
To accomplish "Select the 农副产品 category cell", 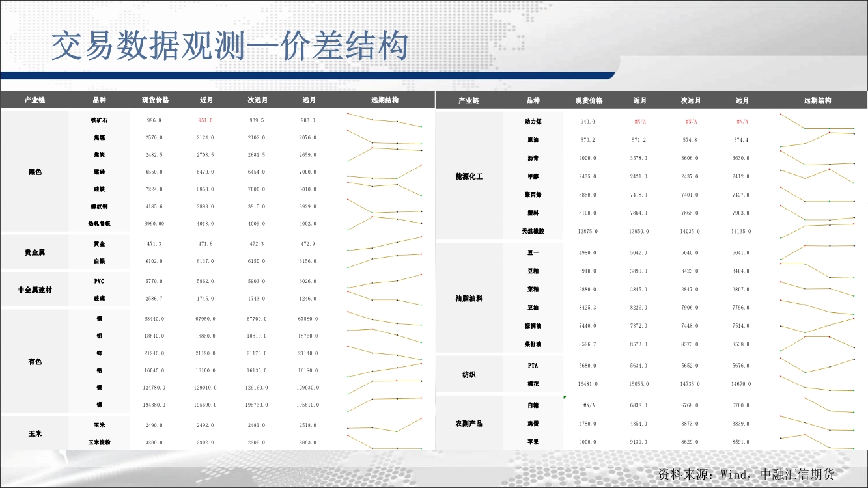I will (x=469, y=424).
